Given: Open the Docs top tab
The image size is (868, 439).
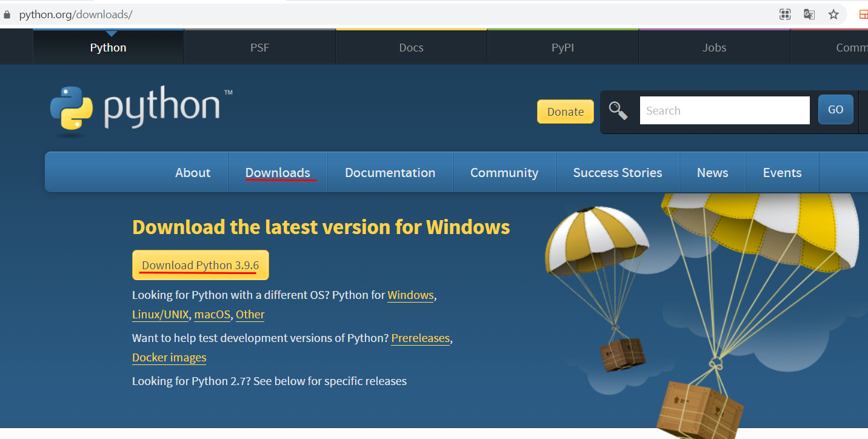Looking at the screenshot, I should [412, 47].
